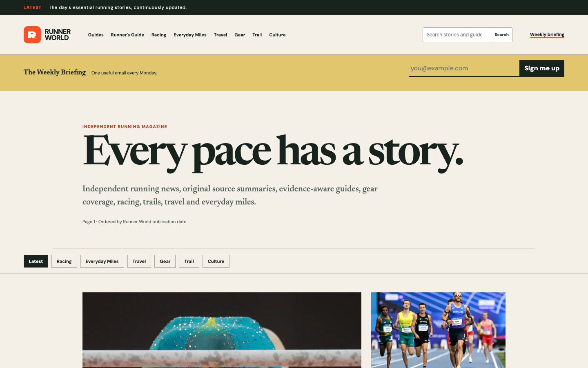Select the Culture filter tab
The height and width of the screenshot is (368, 588).
pos(216,261)
